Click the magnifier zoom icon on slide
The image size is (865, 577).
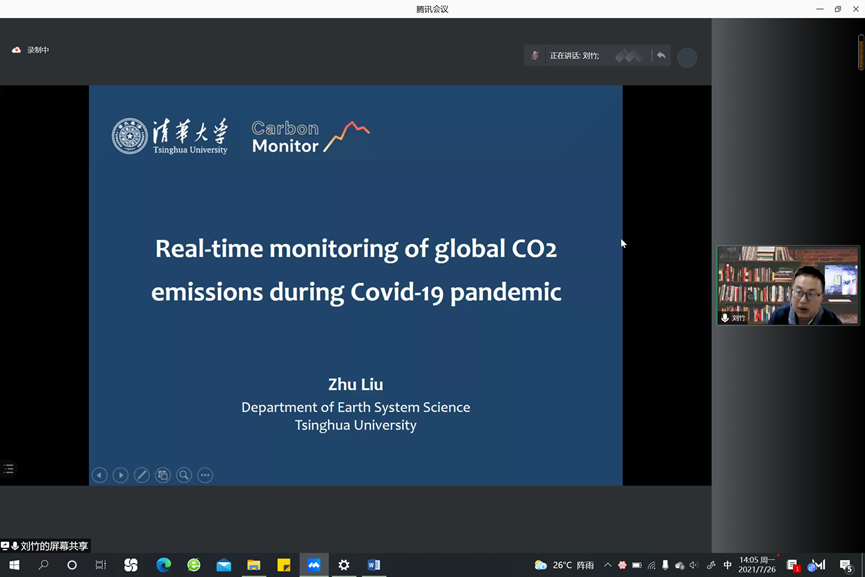184,475
